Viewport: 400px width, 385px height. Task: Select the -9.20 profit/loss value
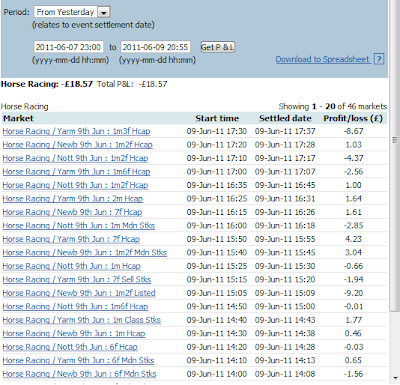point(354,293)
